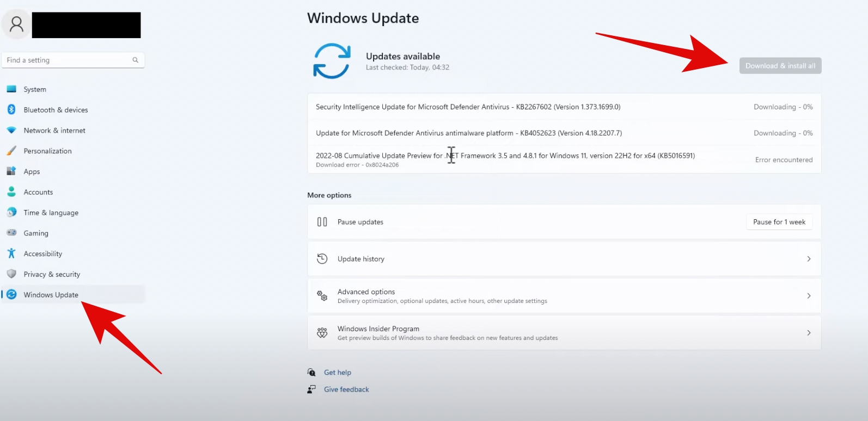The width and height of the screenshot is (868, 421).
Task: Select the KB2267602 Security Intelligence update
Action: [x=564, y=107]
